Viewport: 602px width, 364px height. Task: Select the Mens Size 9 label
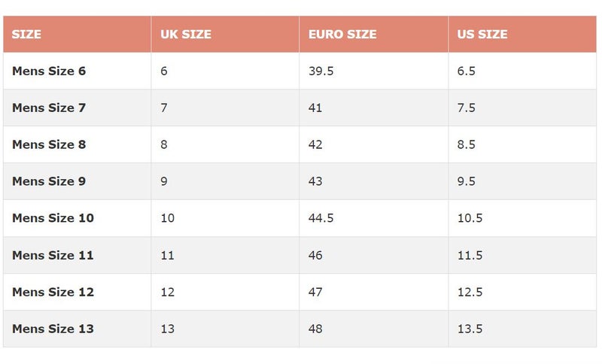[x=49, y=181]
